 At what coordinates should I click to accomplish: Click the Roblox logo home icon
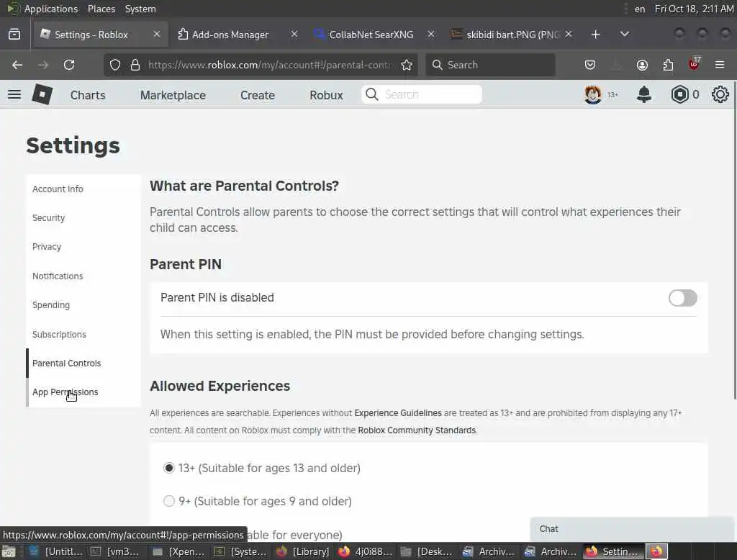42,94
